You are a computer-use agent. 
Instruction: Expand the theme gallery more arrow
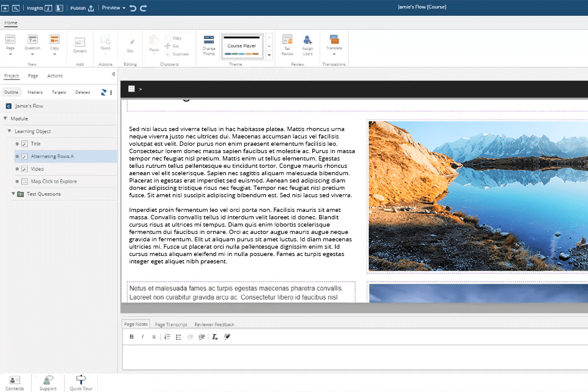(269, 55)
